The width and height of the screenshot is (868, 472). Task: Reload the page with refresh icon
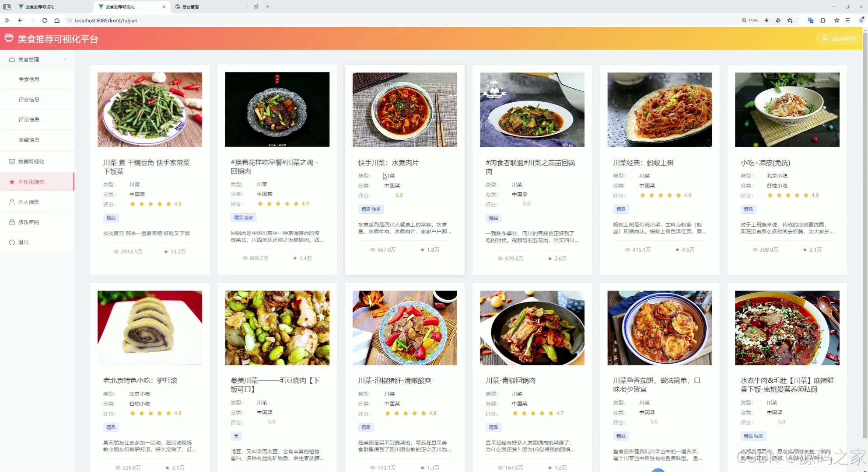point(45,20)
